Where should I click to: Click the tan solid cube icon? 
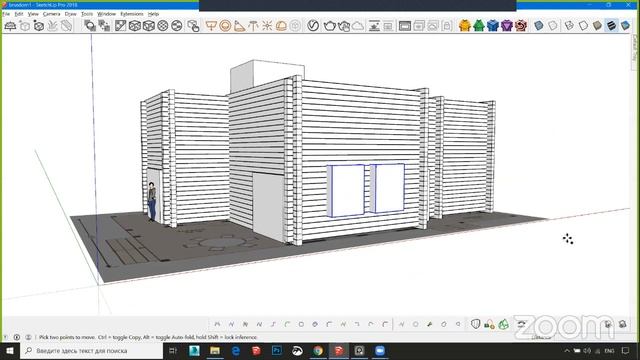[x=598, y=25]
